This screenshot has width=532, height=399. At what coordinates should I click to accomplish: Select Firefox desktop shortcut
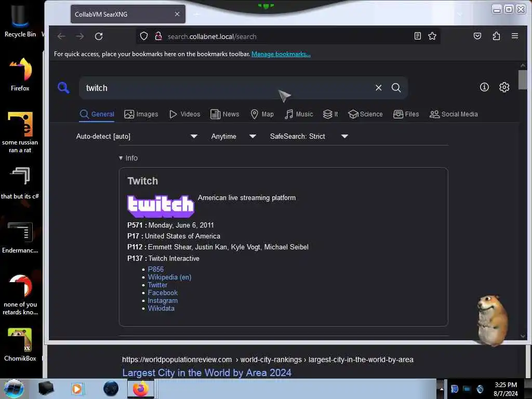click(x=20, y=75)
